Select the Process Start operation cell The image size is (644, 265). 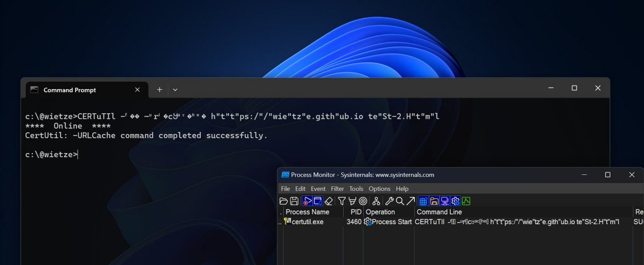pyautogui.click(x=392, y=221)
